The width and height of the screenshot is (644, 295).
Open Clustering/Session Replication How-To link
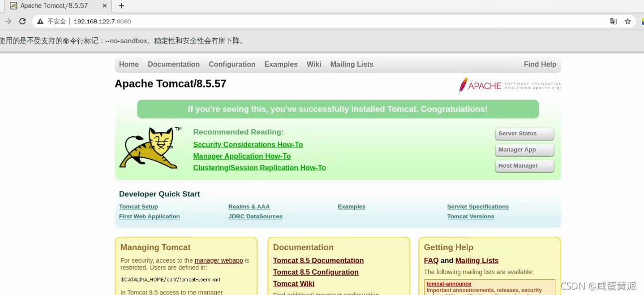(x=259, y=168)
